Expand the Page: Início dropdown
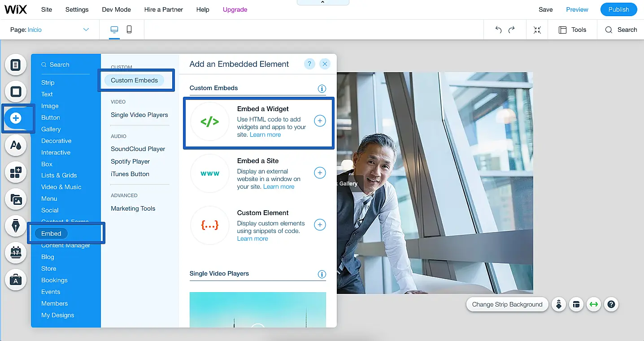The image size is (644, 341). [x=50, y=30]
